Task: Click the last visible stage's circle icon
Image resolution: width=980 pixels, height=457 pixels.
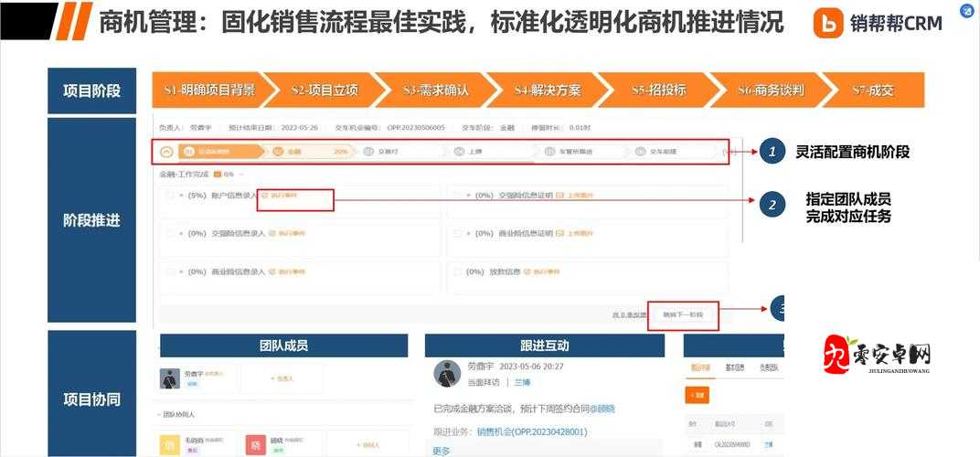Action: point(639,152)
